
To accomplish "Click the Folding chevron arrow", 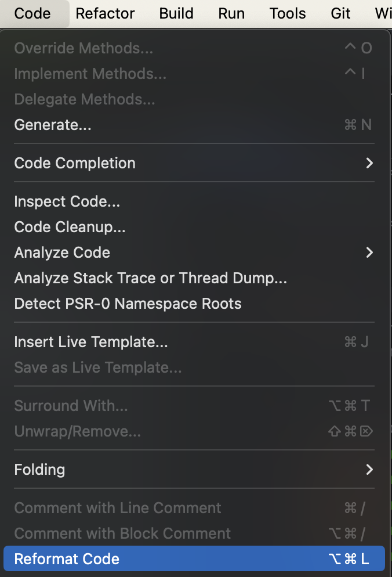I will coord(369,469).
